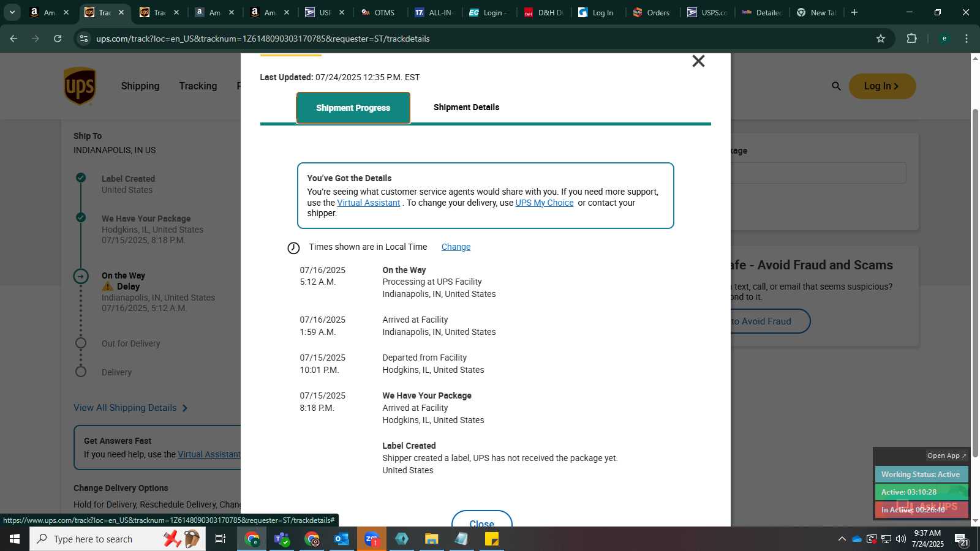Bookmark this page with the star icon

coord(881,39)
